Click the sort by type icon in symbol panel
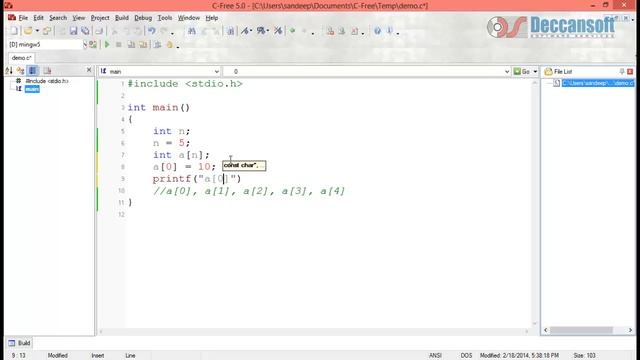 coord(20,71)
